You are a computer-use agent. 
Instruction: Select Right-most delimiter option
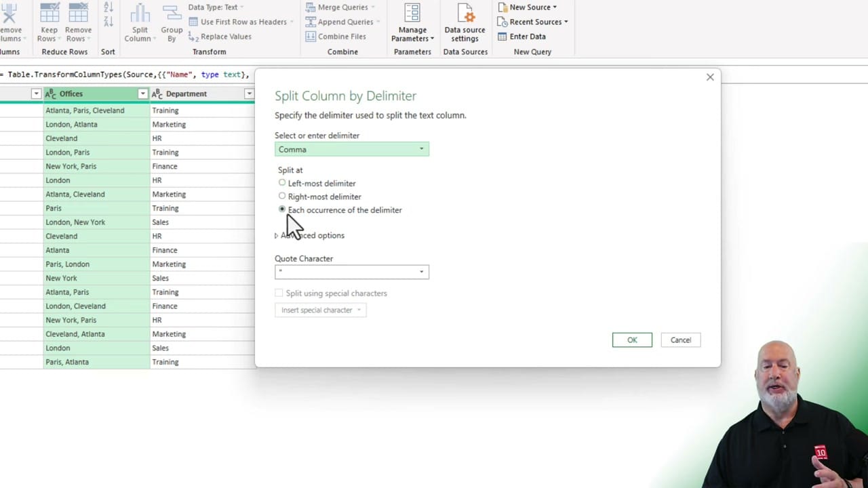tap(282, 196)
